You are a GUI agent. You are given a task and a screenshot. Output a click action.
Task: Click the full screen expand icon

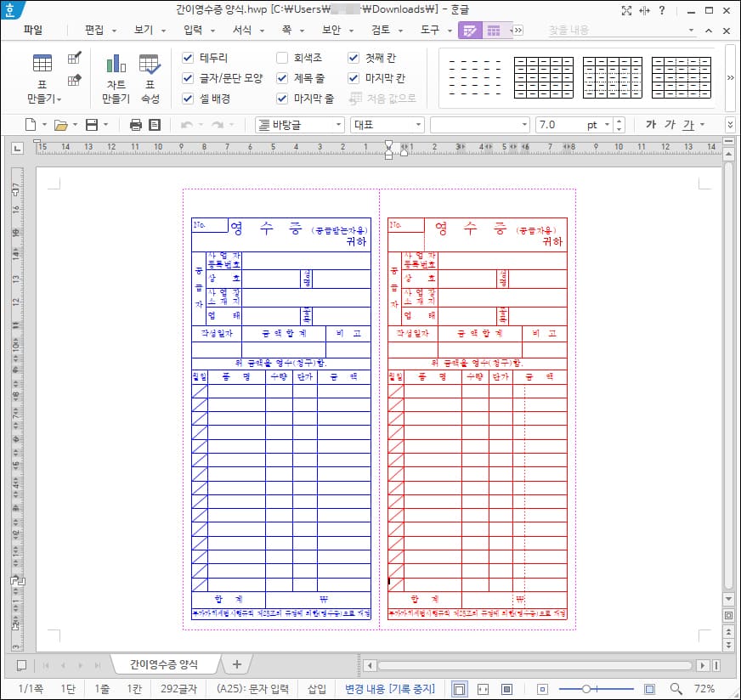click(x=626, y=10)
